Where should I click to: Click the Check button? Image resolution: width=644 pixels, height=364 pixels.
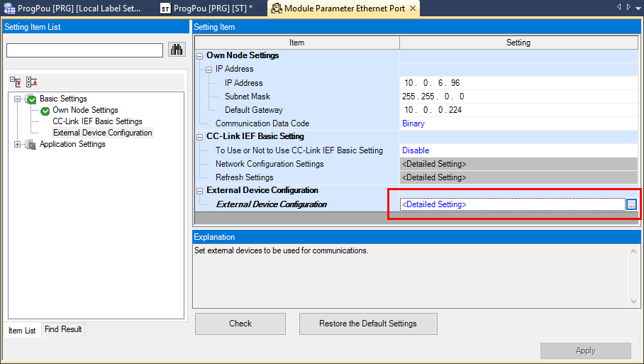240,324
